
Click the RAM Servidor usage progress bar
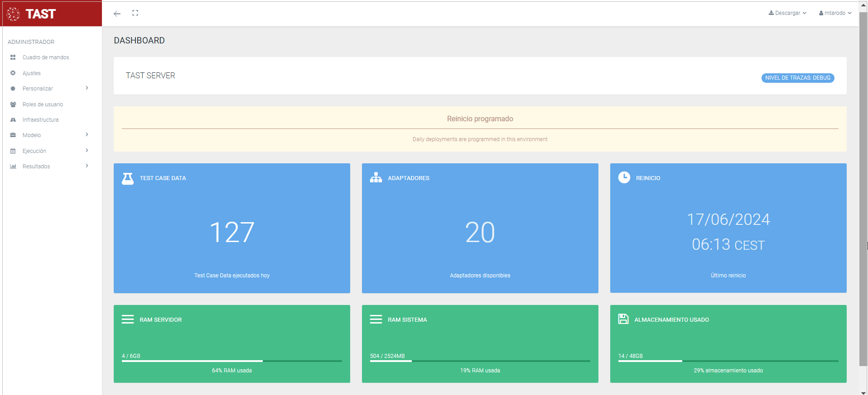[x=231, y=361]
